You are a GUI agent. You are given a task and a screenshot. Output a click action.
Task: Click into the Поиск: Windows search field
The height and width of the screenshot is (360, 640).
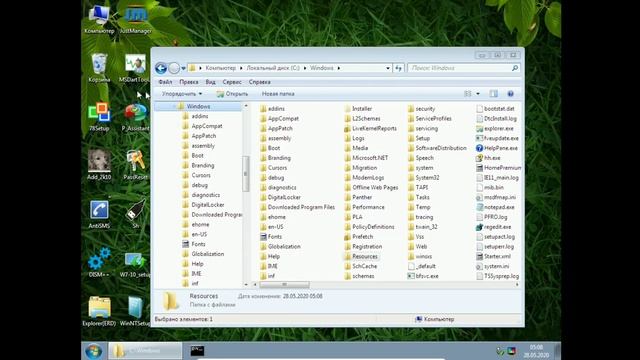click(459, 68)
